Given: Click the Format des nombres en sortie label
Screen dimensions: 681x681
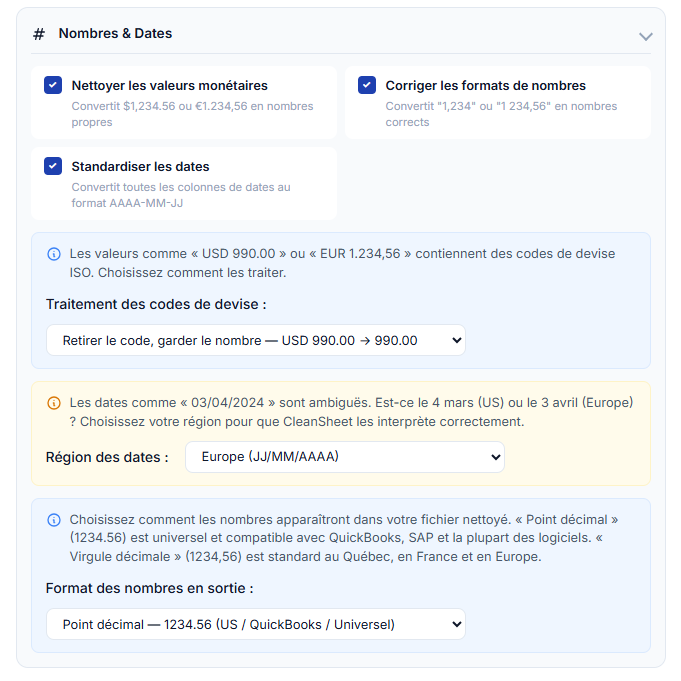Looking at the screenshot, I should tap(149, 588).
